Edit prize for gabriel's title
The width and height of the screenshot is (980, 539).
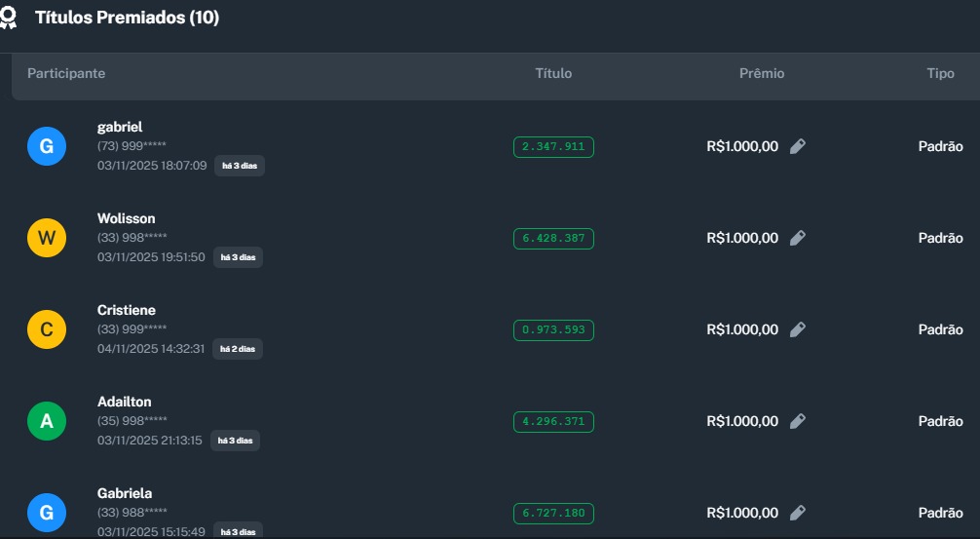(x=797, y=146)
